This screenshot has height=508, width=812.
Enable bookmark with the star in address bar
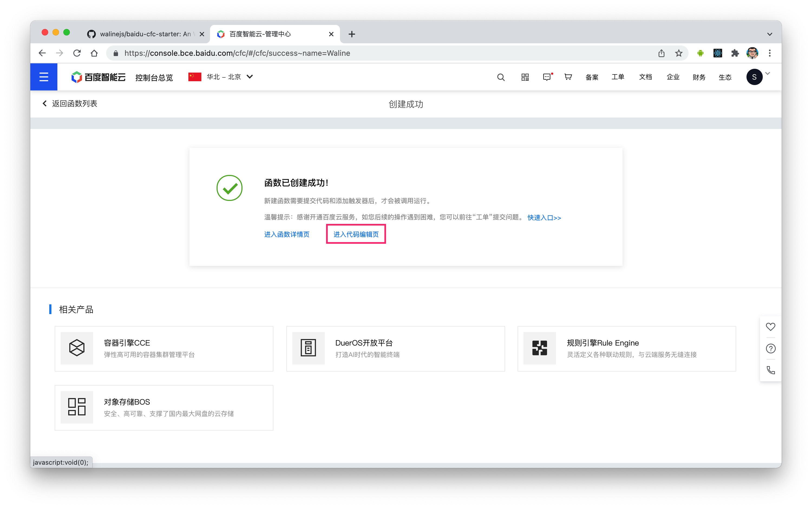(x=679, y=53)
